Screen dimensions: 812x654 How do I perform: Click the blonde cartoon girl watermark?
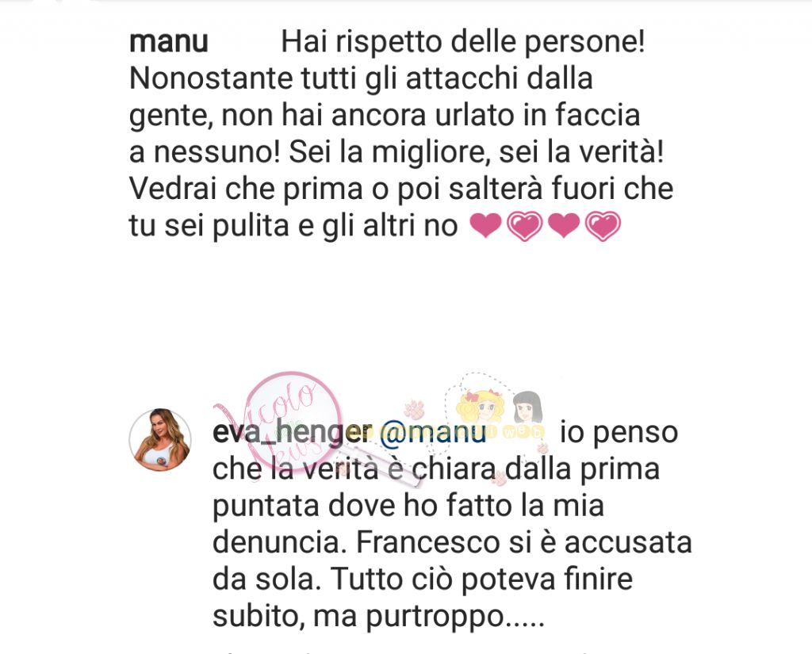482,407
